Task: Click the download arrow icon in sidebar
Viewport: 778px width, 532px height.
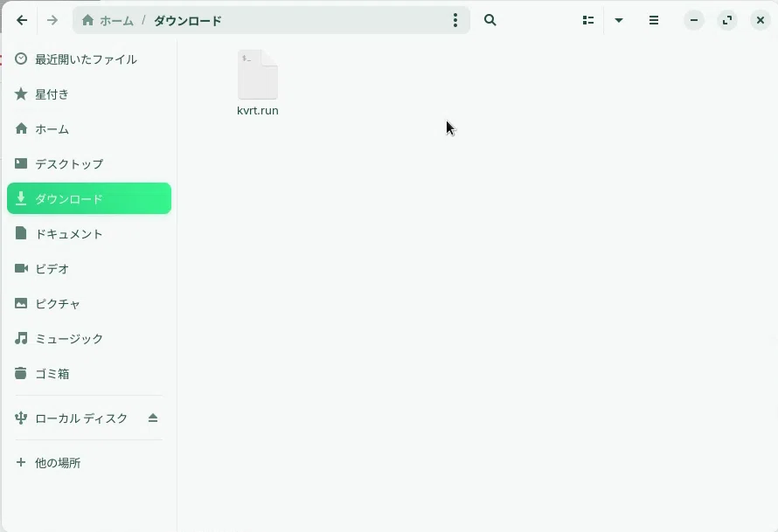Action: point(21,198)
